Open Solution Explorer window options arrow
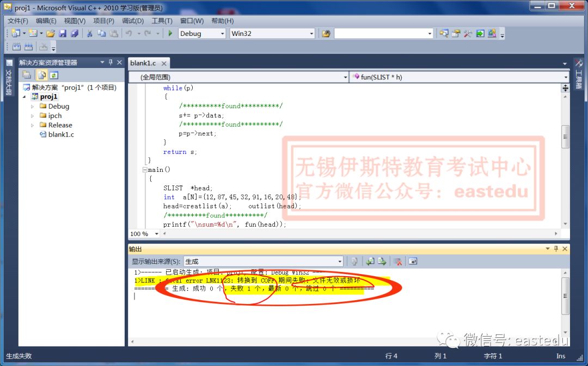The height and width of the screenshot is (366, 588). pyautogui.click(x=102, y=62)
